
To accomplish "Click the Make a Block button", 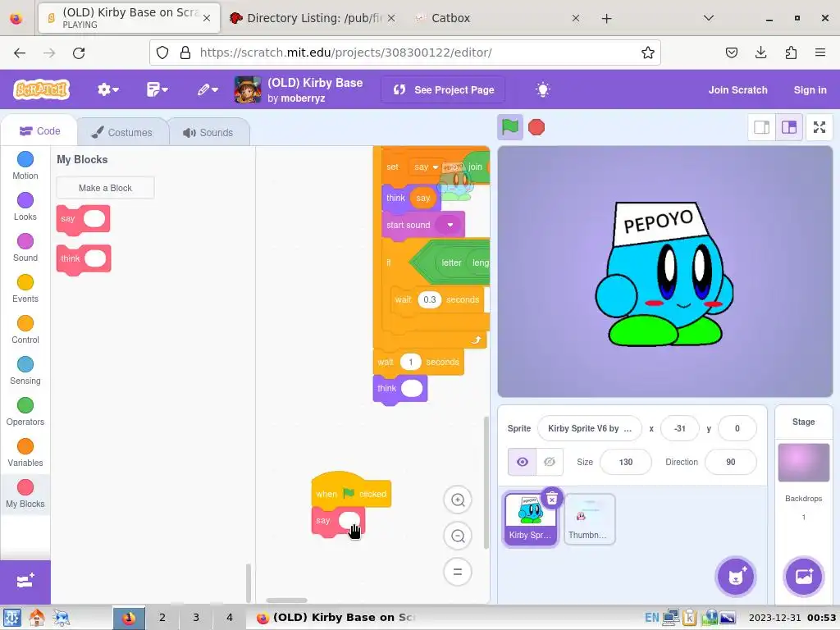I will [x=105, y=188].
